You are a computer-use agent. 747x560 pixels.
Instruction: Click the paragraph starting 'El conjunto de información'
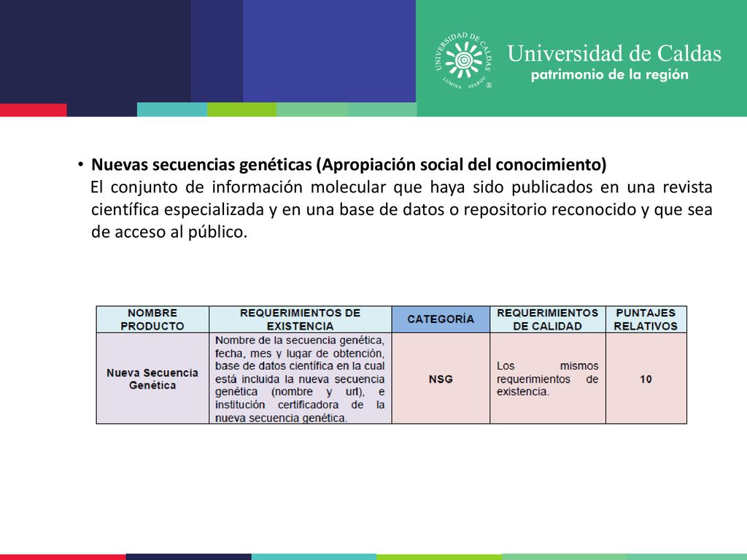[x=401, y=209]
